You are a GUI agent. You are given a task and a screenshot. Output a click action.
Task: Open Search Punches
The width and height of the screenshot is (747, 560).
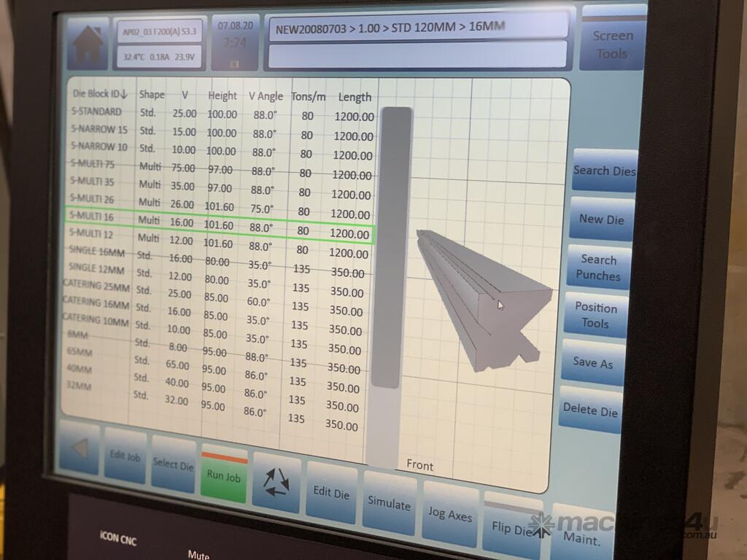(x=599, y=268)
